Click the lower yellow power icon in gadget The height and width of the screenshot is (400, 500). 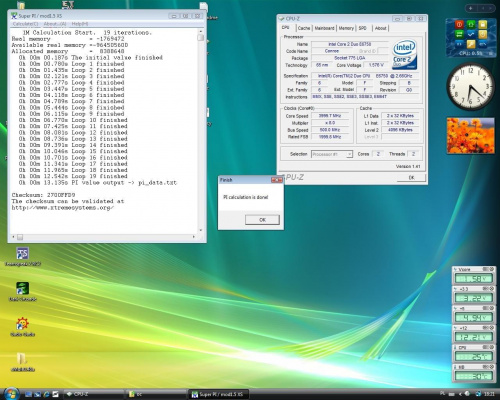[483, 34]
